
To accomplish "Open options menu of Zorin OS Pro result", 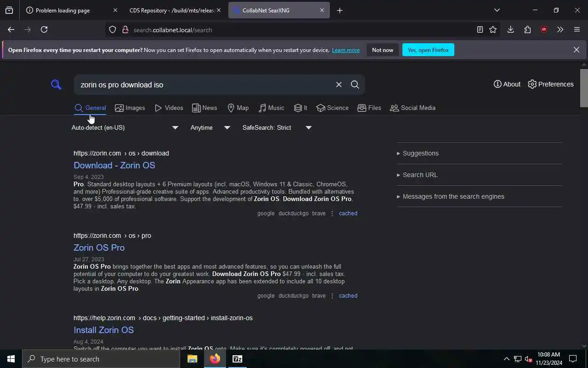I will tap(332, 296).
